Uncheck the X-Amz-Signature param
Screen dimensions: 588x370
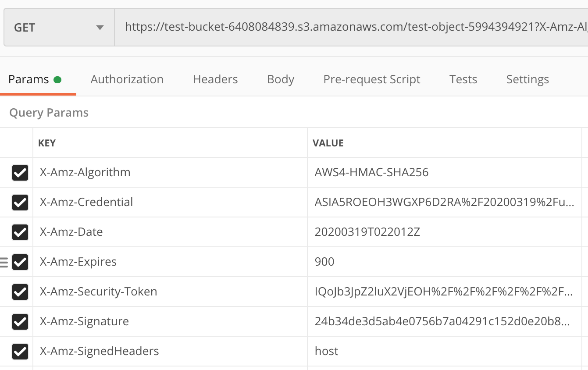click(x=19, y=321)
